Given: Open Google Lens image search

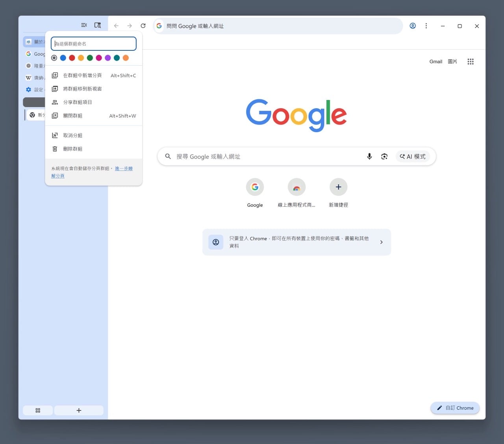Looking at the screenshot, I should point(384,156).
